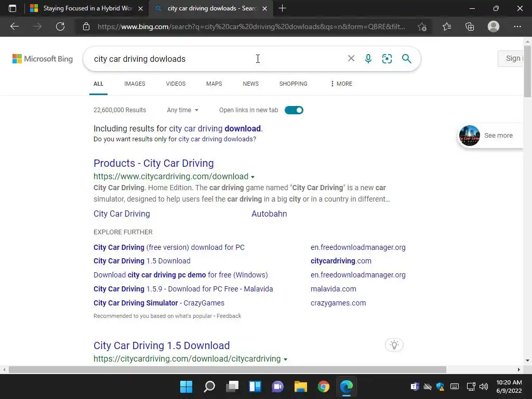Open Edge Settings and more menu
This screenshot has width=532, height=399.
517,26
